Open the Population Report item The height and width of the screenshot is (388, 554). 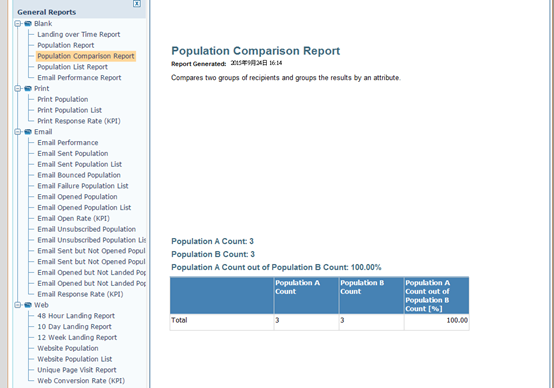point(66,45)
